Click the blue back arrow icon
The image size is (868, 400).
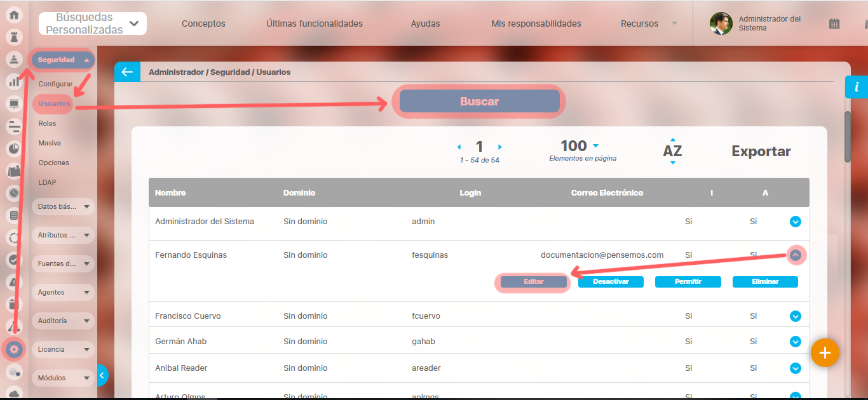pos(127,72)
